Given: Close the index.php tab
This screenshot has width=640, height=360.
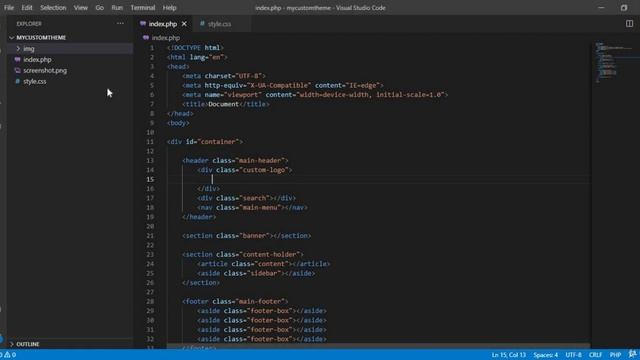Looking at the screenshot, I should (x=184, y=24).
